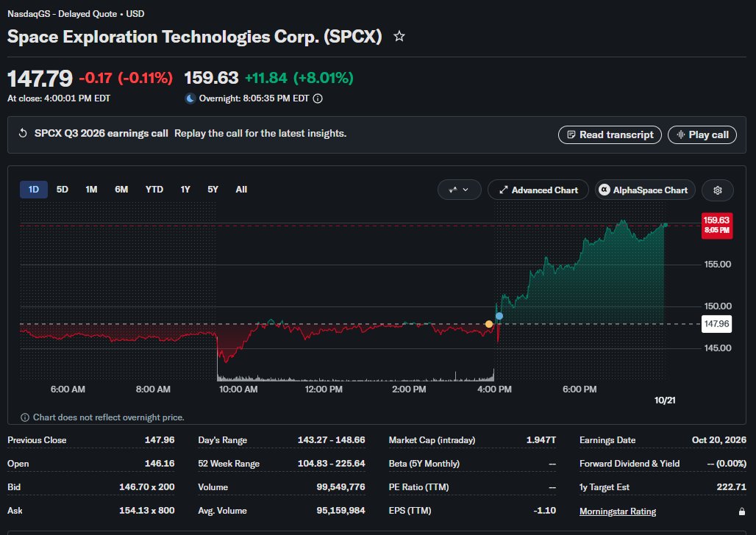Show the YTD chart range
This screenshot has height=535, width=756.
tap(154, 190)
